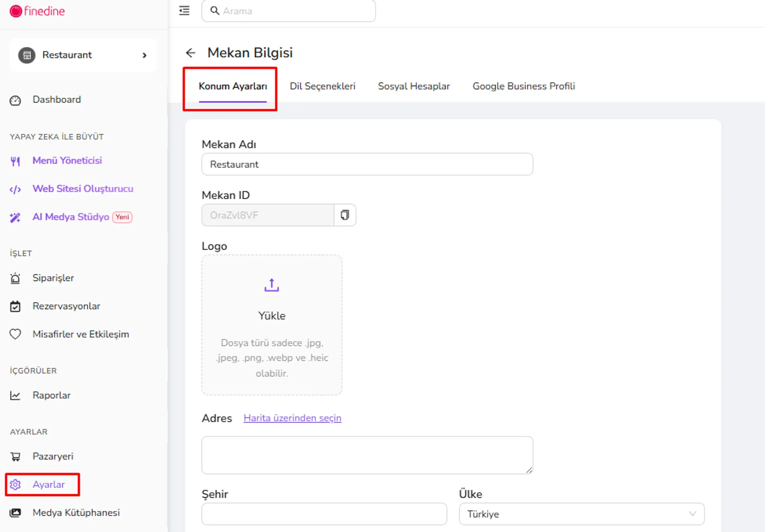Open AI Medya Stüdyo

pyautogui.click(x=71, y=217)
